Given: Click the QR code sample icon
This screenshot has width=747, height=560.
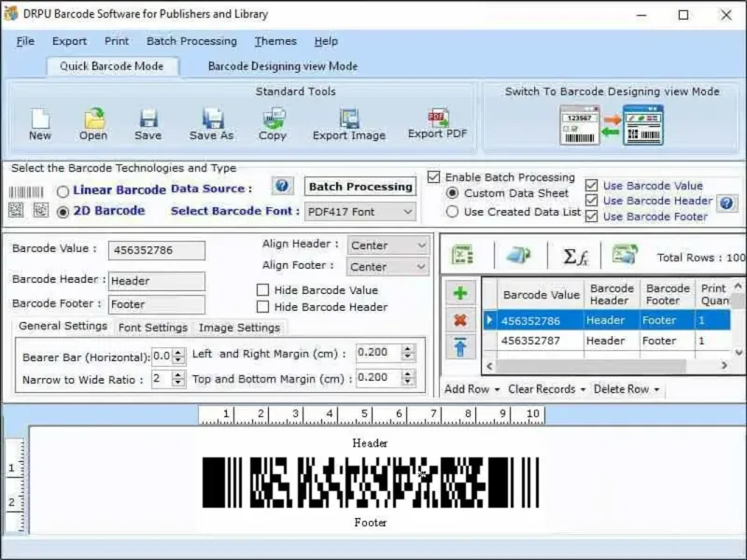Looking at the screenshot, I should click(x=16, y=210).
